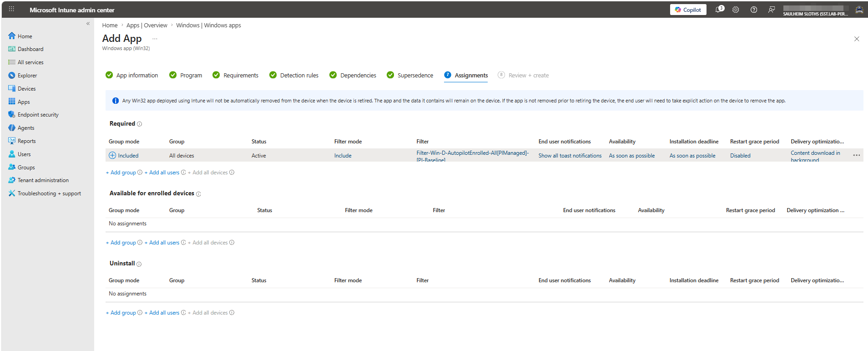The width and height of the screenshot is (868, 351).
Task: Open Endpoint security in the sidebar
Action: [38, 115]
